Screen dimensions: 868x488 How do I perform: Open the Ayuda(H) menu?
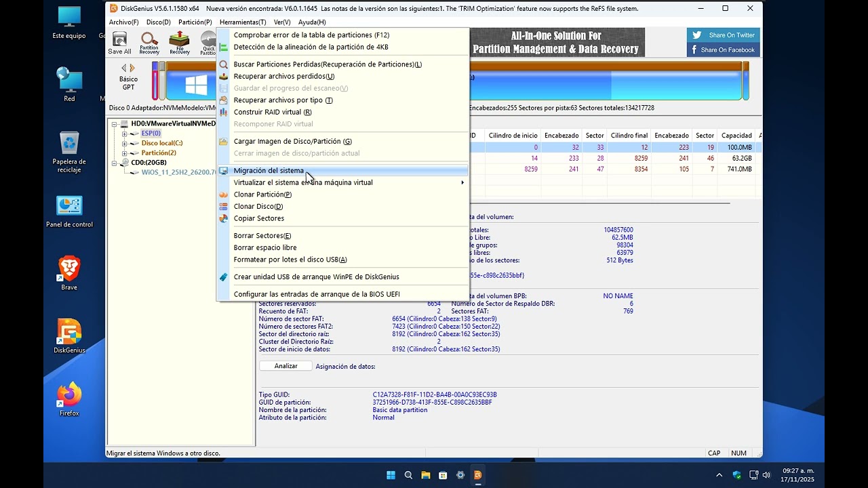[x=312, y=22]
